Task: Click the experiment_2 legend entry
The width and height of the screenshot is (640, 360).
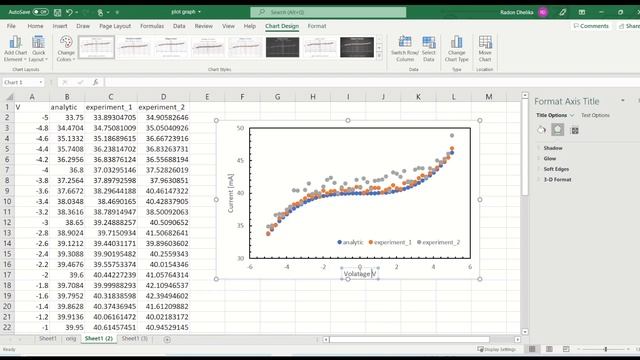Action: coord(438,242)
